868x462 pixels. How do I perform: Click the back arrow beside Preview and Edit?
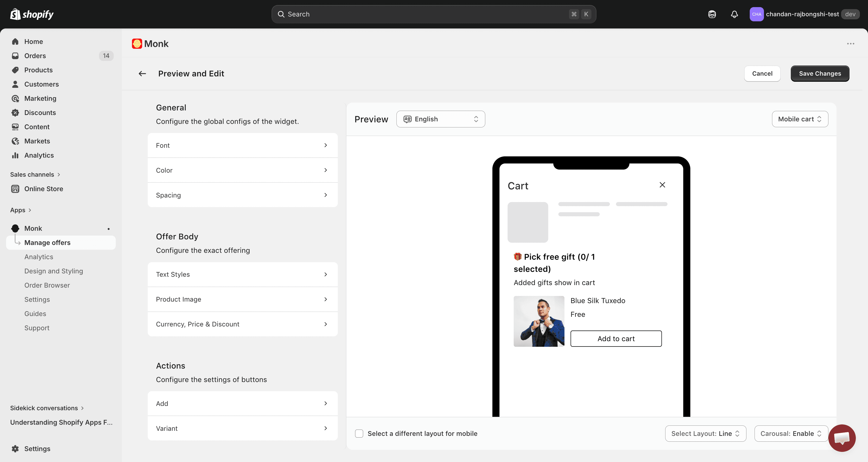point(142,73)
